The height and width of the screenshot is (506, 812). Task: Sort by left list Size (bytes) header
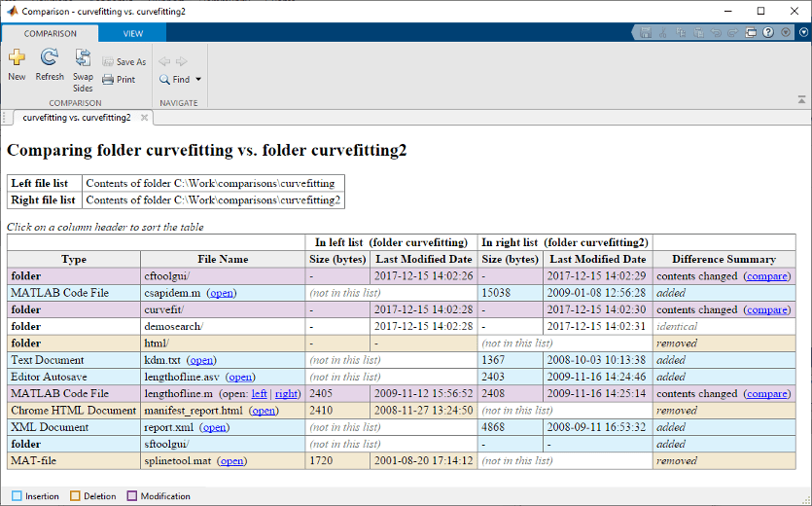pyautogui.click(x=337, y=259)
